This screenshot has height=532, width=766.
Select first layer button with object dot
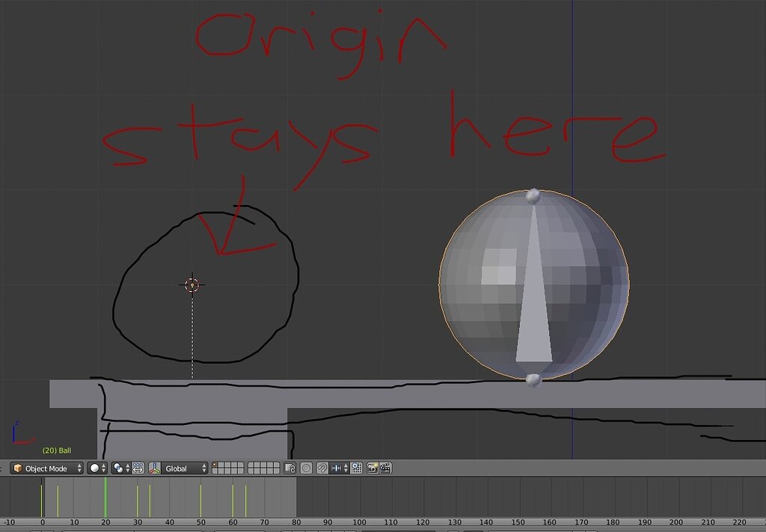[x=215, y=465]
